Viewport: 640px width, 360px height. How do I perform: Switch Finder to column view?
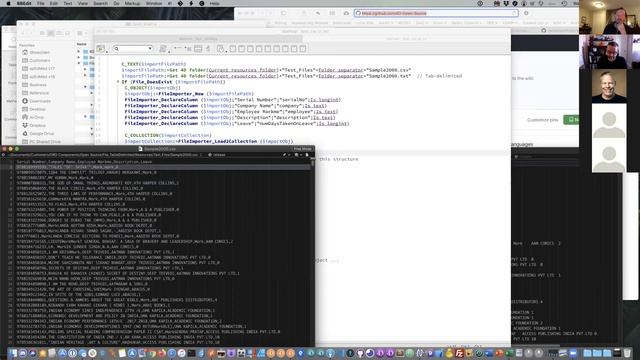pos(59,33)
